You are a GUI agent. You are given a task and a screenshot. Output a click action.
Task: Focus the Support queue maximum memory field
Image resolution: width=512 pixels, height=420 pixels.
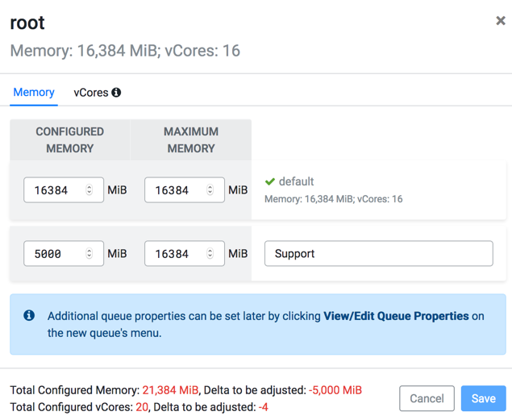point(174,254)
